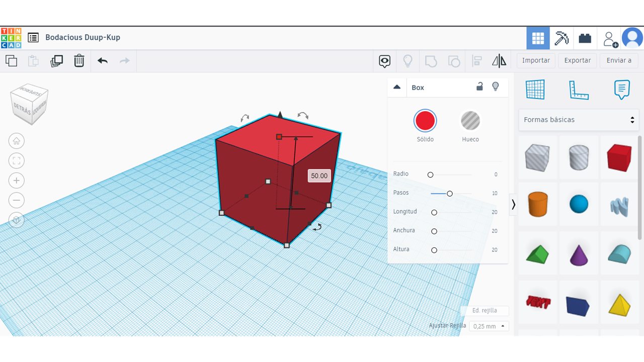Click the view cube navigator

[x=30, y=104]
